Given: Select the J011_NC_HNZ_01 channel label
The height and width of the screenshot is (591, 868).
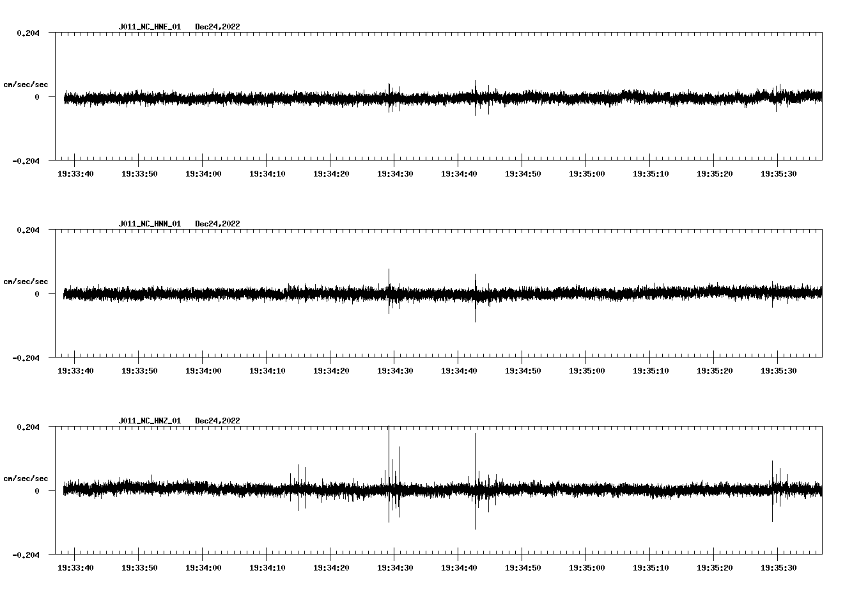Looking at the screenshot, I should click(149, 420).
